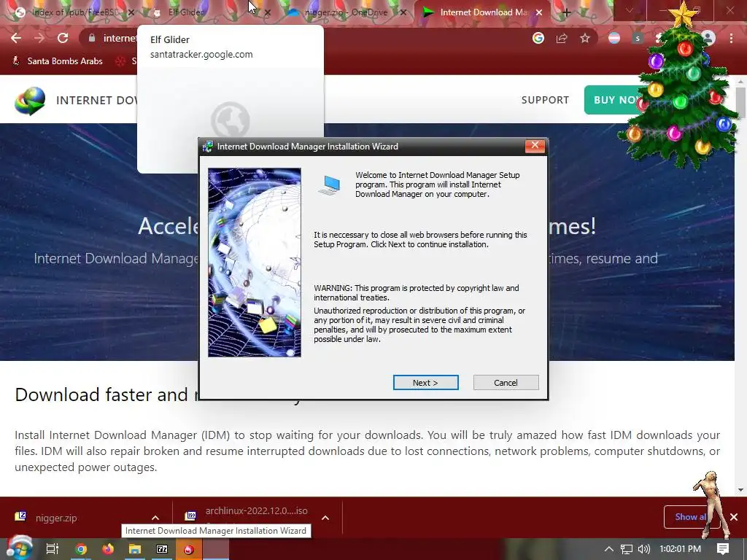This screenshot has width=747, height=560.
Task: Switch to the OneDrive tab
Action: [345, 12]
